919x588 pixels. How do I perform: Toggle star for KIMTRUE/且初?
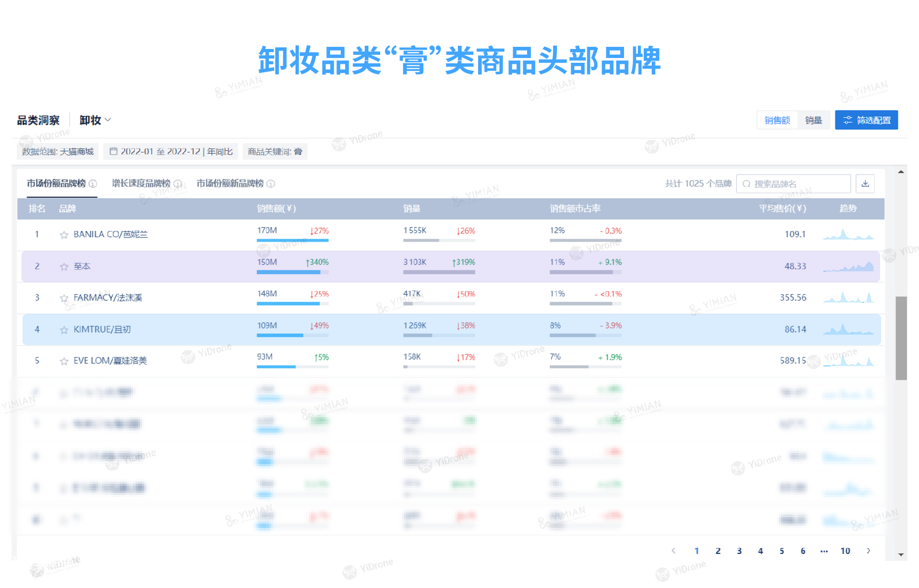click(64, 330)
